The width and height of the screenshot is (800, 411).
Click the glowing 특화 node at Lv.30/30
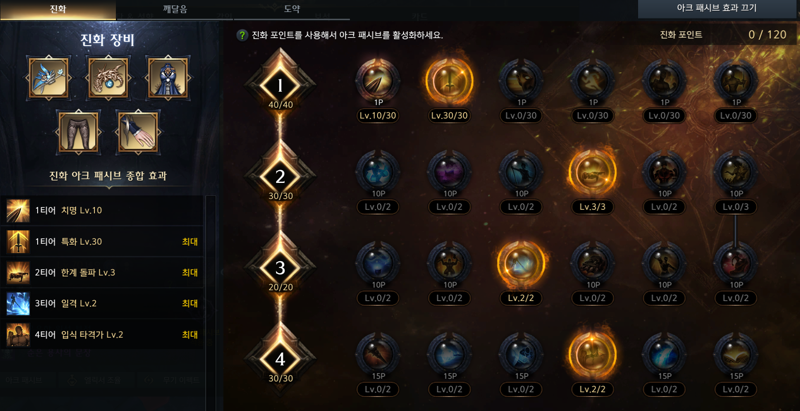pyautogui.click(x=449, y=81)
